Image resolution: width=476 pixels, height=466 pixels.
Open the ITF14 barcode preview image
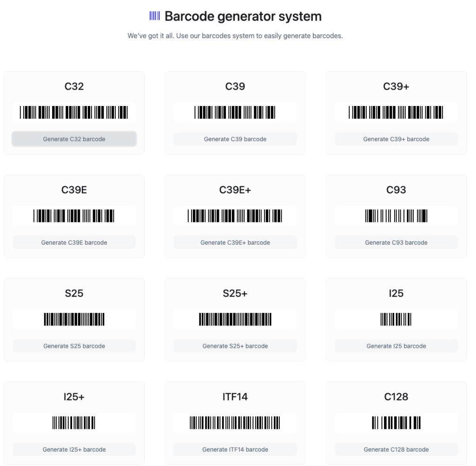[x=235, y=423]
